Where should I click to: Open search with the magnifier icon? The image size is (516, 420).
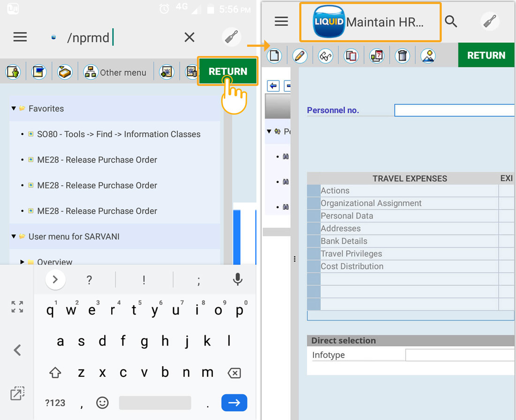(x=451, y=22)
